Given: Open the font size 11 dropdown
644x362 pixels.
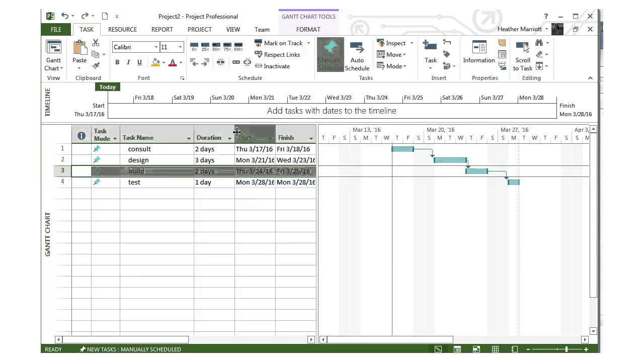Looking at the screenshot, I should pos(180,47).
